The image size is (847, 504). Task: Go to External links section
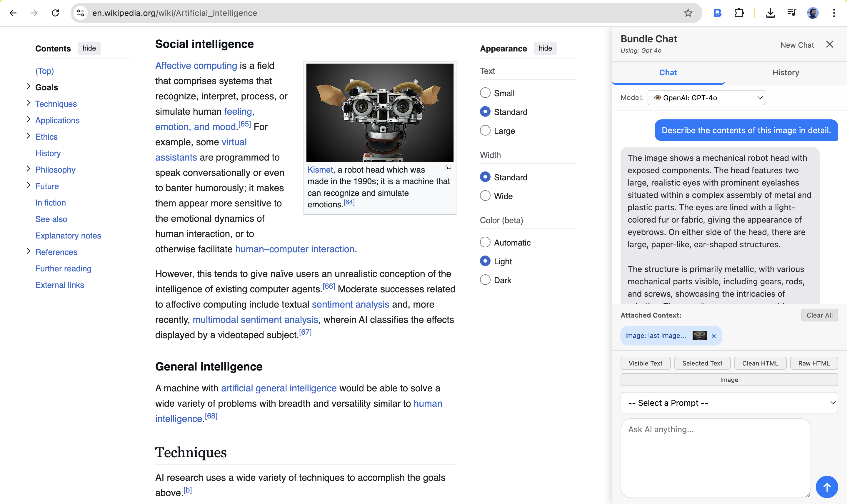click(x=60, y=285)
